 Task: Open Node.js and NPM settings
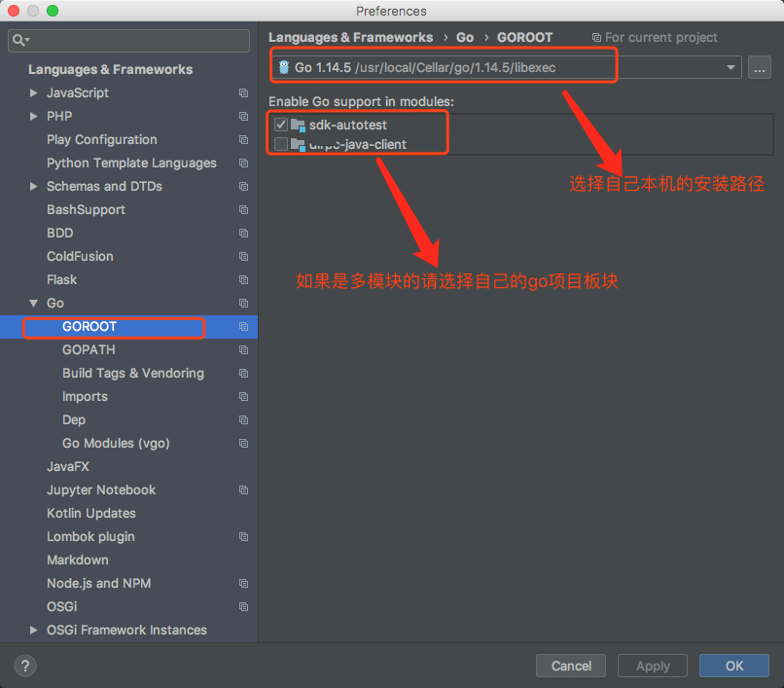pos(98,584)
